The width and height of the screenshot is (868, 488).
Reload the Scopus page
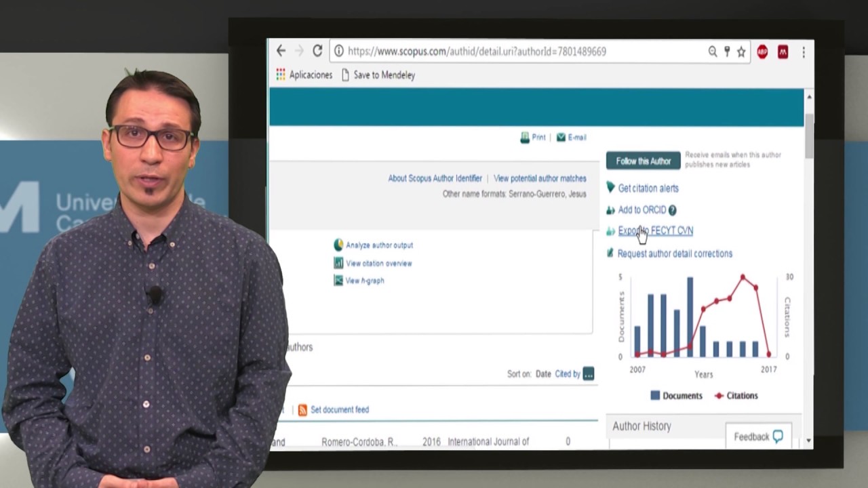coord(317,51)
